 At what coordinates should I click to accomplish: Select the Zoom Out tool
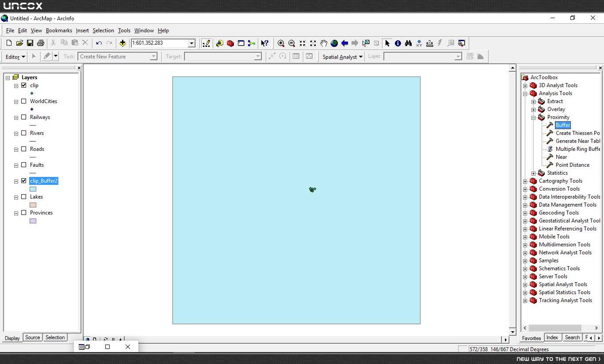point(291,43)
